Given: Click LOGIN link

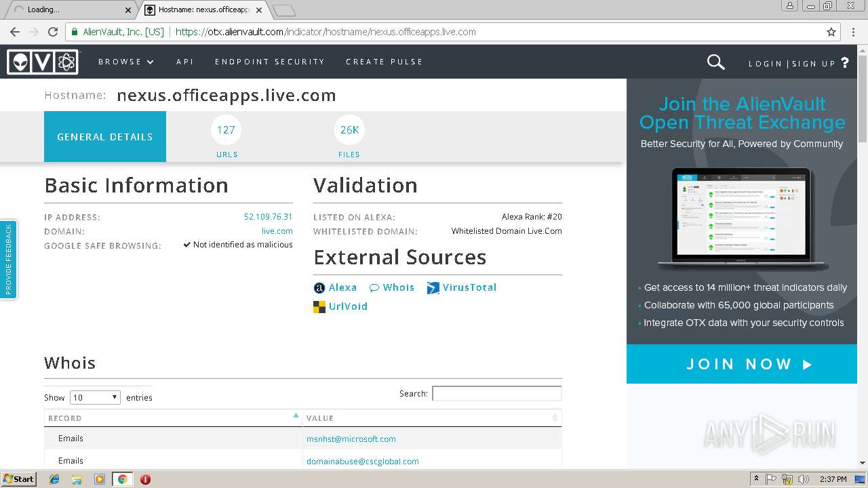Looking at the screenshot, I should (766, 64).
